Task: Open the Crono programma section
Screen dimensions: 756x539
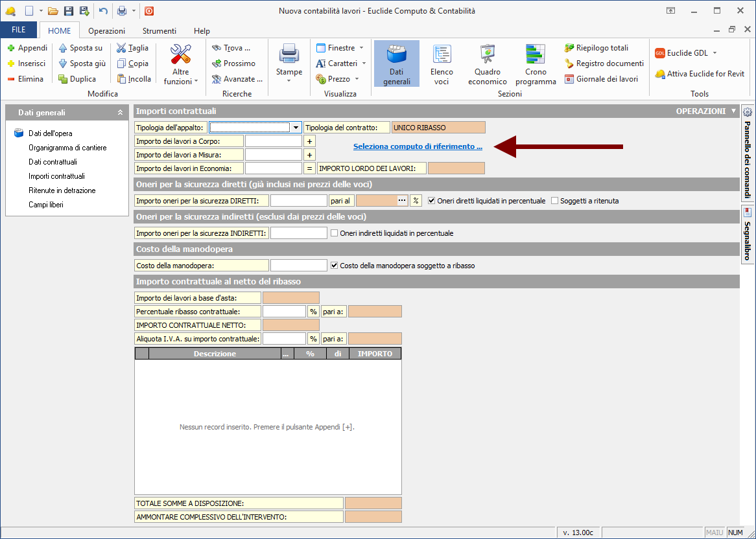Action: coord(536,64)
